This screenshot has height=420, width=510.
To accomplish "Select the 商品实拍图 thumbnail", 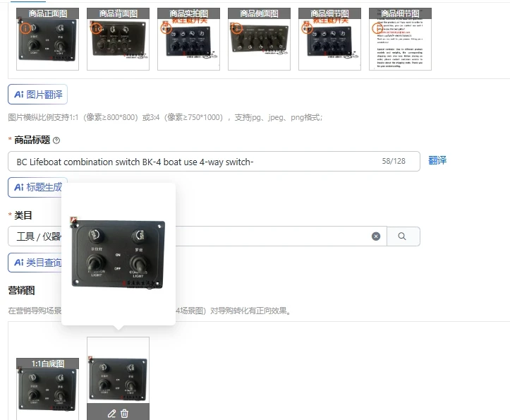I will point(188,39).
